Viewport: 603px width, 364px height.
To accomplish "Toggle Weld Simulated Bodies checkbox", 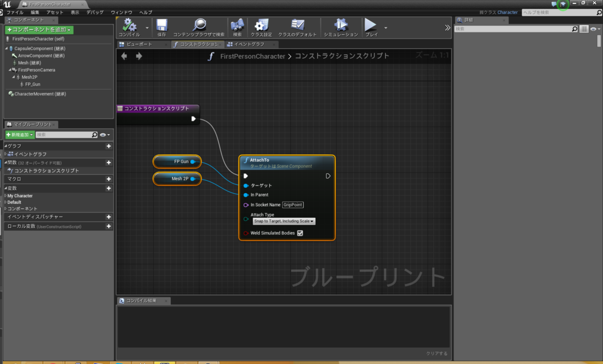I will click(300, 233).
